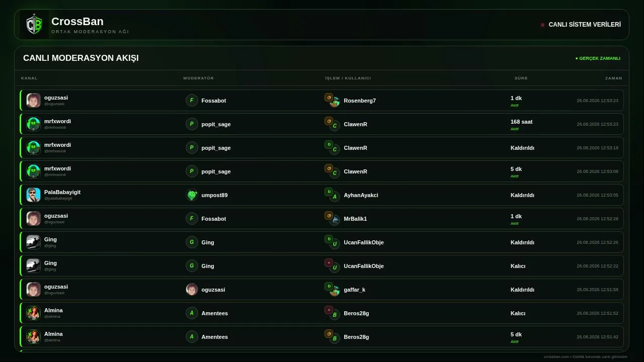644x362 pixels.
Task: Click popit_sage moderator name in Kaldırıldı row
Action: coord(216,148)
